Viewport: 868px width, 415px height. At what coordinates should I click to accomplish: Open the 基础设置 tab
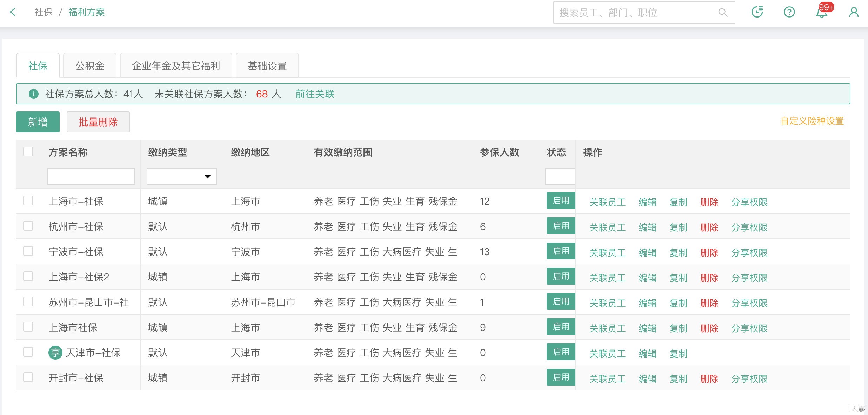point(267,65)
